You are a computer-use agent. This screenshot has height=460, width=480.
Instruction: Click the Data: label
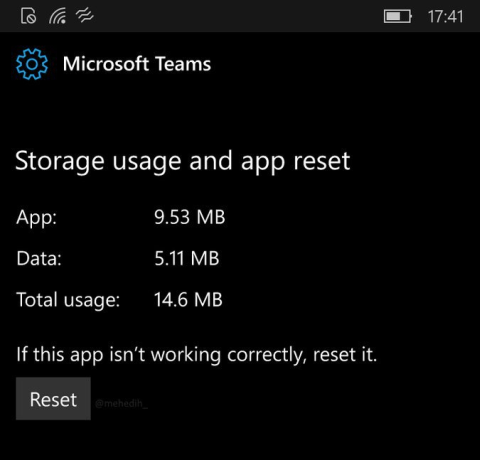click(39, 258)
